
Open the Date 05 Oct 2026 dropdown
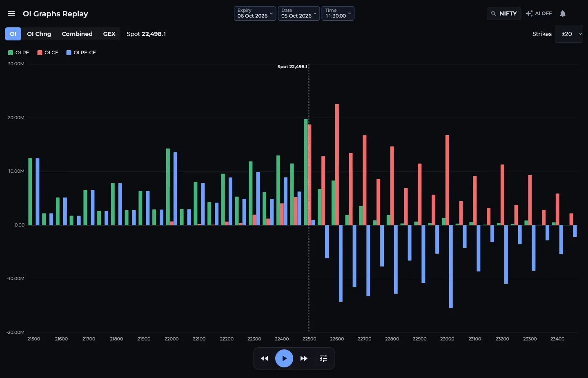[x=299, y=13]
